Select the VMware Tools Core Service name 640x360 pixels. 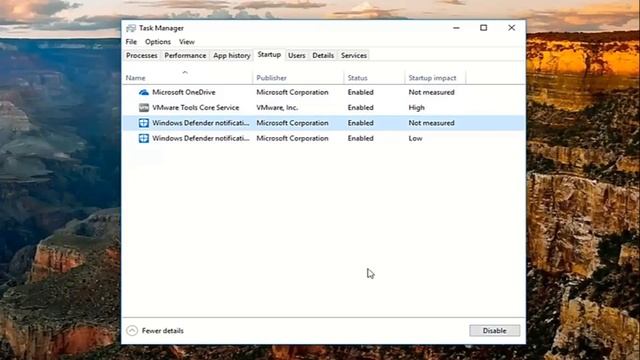[196, 107]
